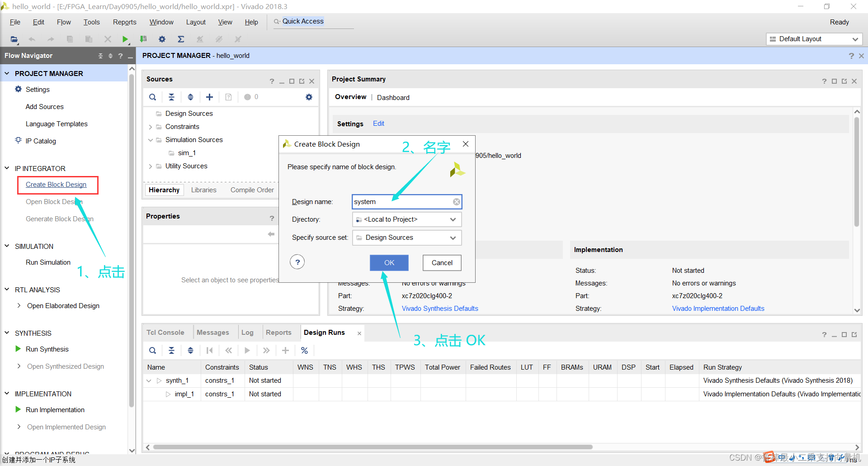Click Cancel in Create Block Design dialog
This screenshot has height=466, width=868.
click(442, 263)
